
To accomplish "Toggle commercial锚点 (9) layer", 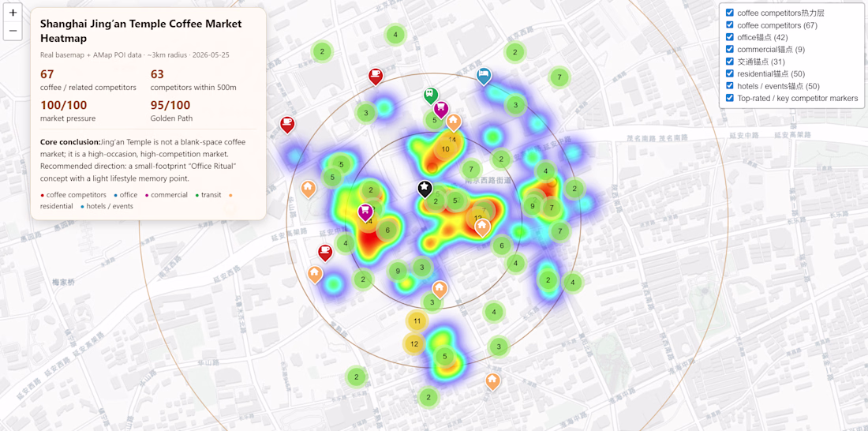I will [730, 49].
